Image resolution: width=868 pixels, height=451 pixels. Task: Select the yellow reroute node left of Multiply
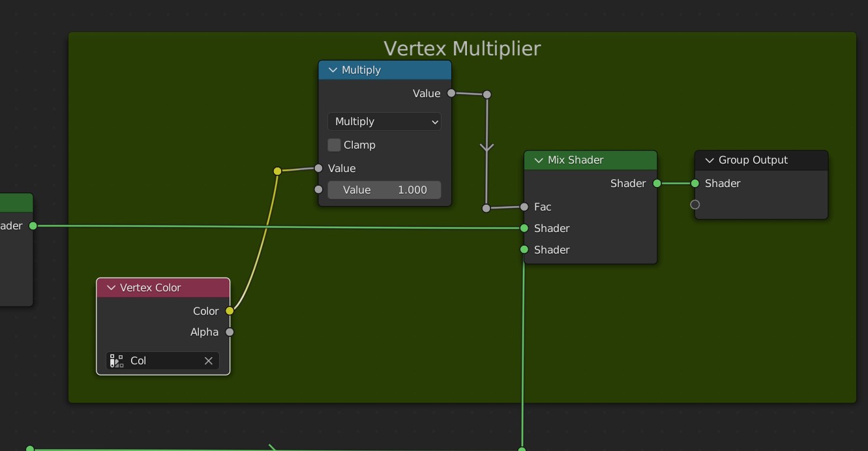[x=278, y=171]
